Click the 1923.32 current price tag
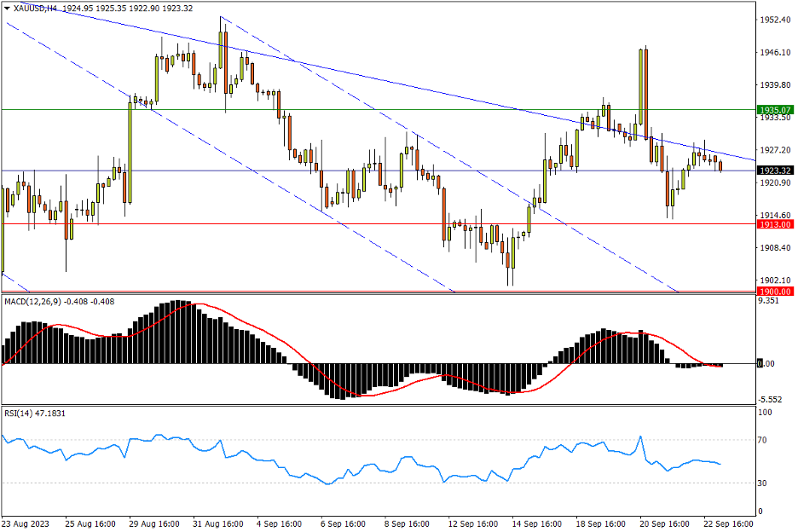798x532 pixels. [775, 171]
